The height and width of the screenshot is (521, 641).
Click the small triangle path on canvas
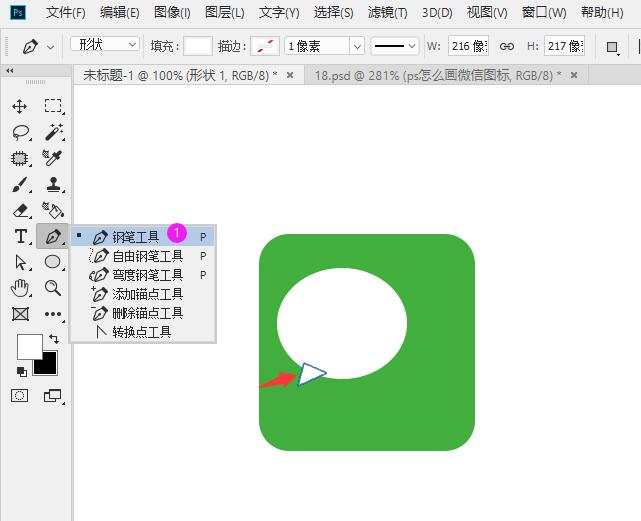(310, 374)
